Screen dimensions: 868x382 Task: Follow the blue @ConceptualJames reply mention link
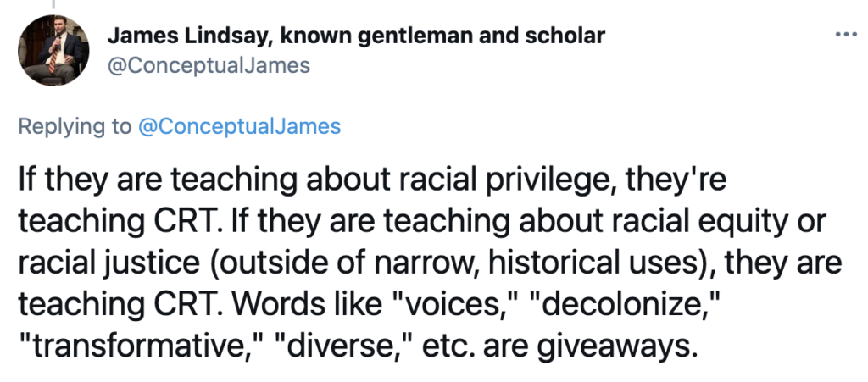pos(238,126)
